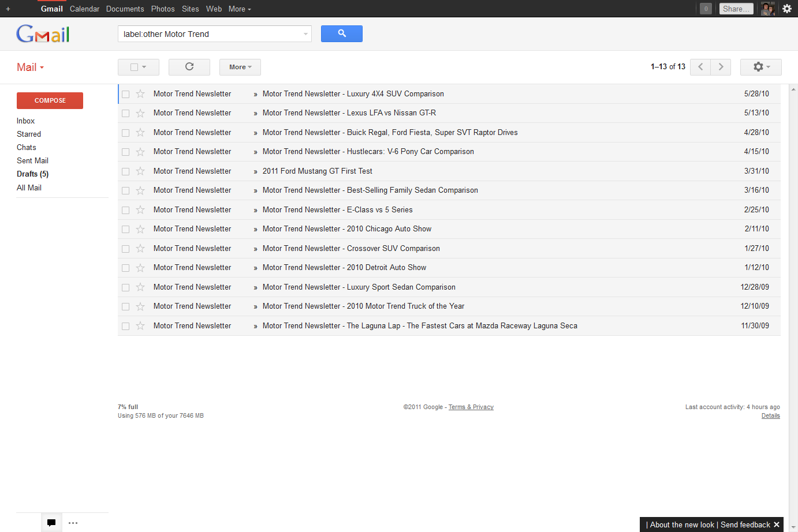The height and width of the screenshot is (532, 798).
Task: Click the profile photo avatar
Action: coord(767,9)
